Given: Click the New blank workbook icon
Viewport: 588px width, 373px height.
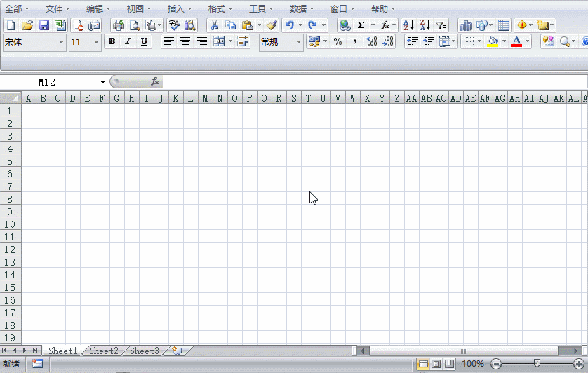Looking at the screenshot, I should click(x=11, y=25).
